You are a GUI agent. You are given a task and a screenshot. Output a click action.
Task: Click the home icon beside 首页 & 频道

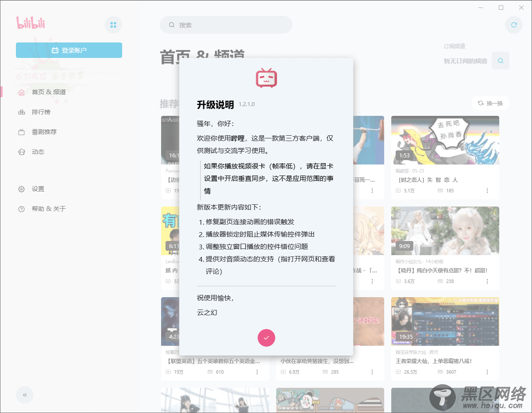click(x=21, y=92)
